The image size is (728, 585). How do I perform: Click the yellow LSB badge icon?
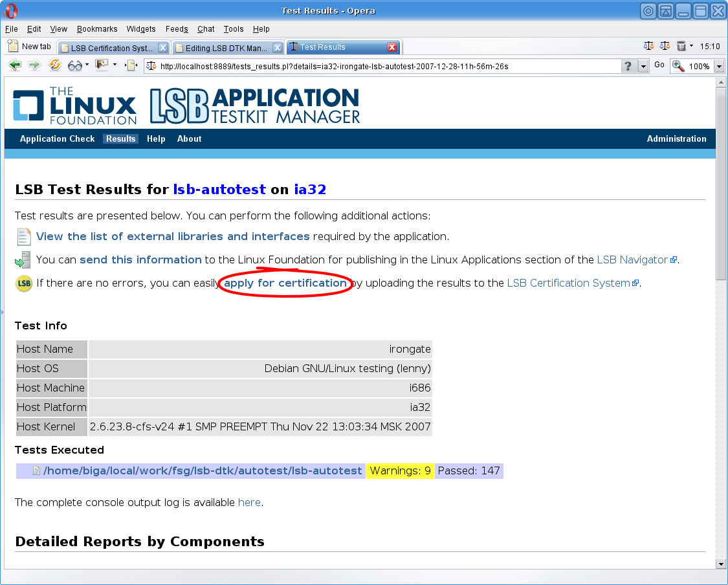(x=24, y=283)
